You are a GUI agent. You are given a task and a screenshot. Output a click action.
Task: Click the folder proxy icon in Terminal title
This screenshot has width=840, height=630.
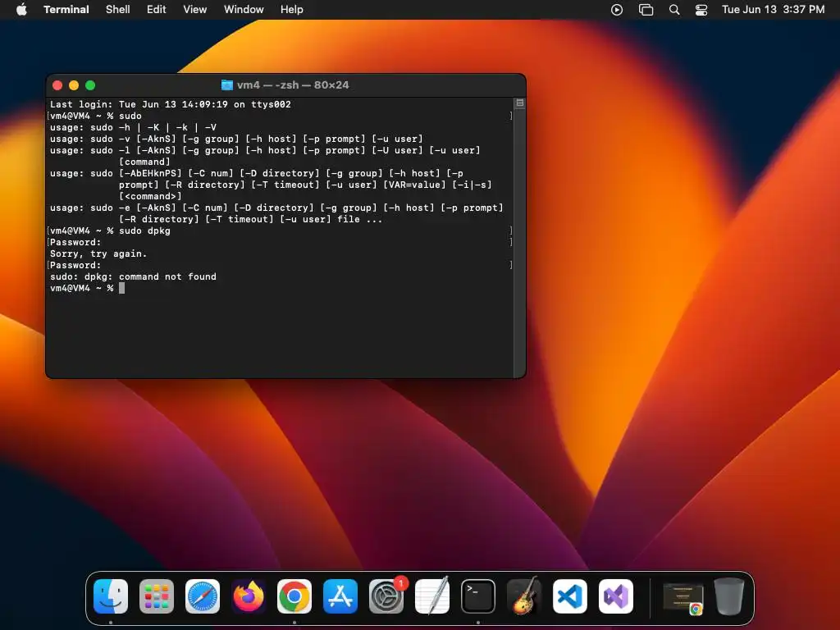(x=227, y=84)
